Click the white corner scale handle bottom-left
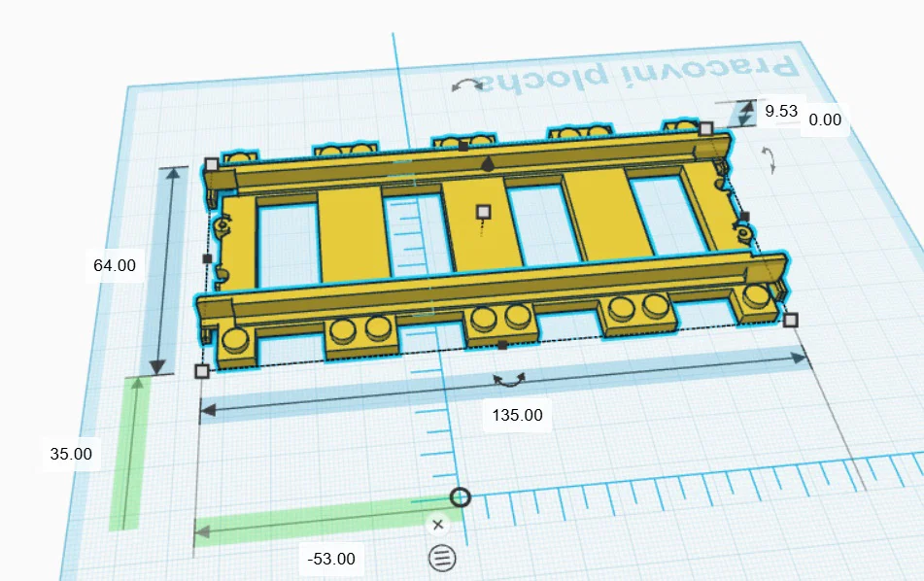This screenshot has height=581, width=924. pyautogui.click(x=202, y=371)
